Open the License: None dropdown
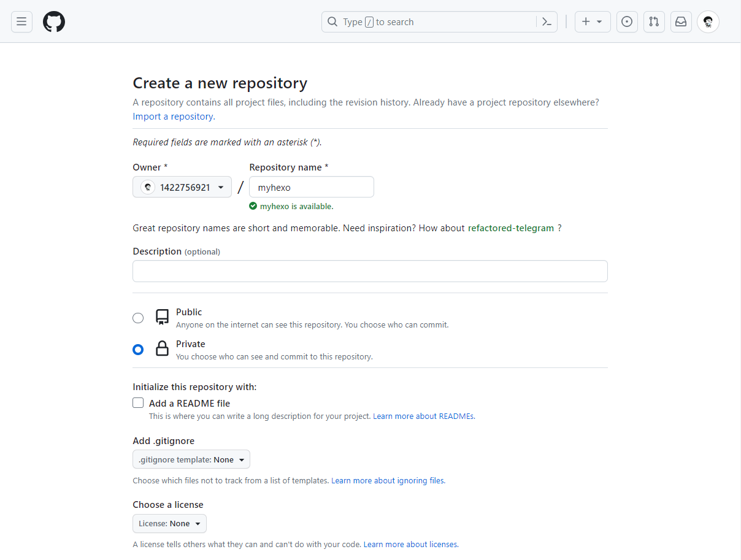741x560 pixels. click(169, 523)
